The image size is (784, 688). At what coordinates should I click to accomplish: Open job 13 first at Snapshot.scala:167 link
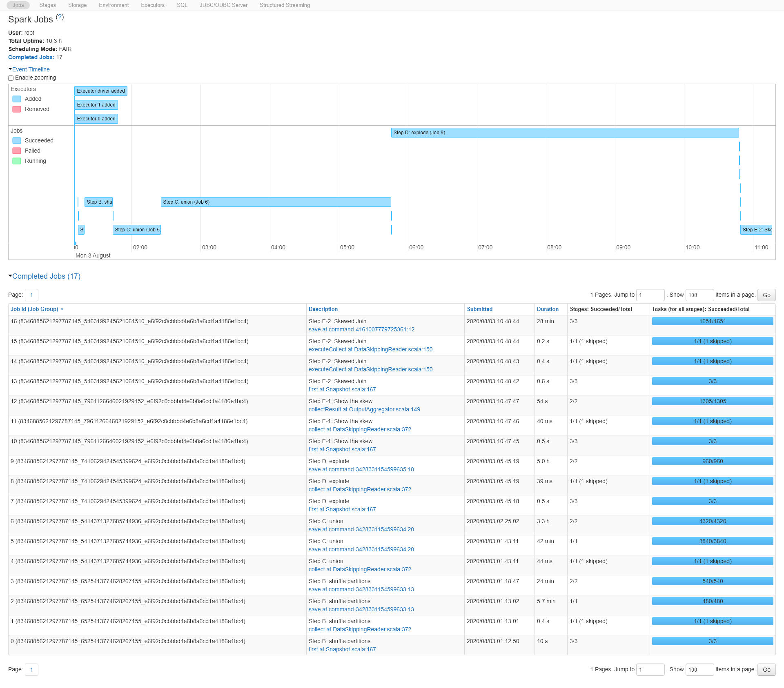click(x=342, y=389)
